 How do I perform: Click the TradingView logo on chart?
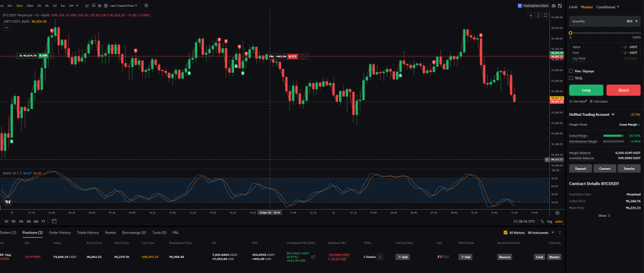[x=7, y=203]
